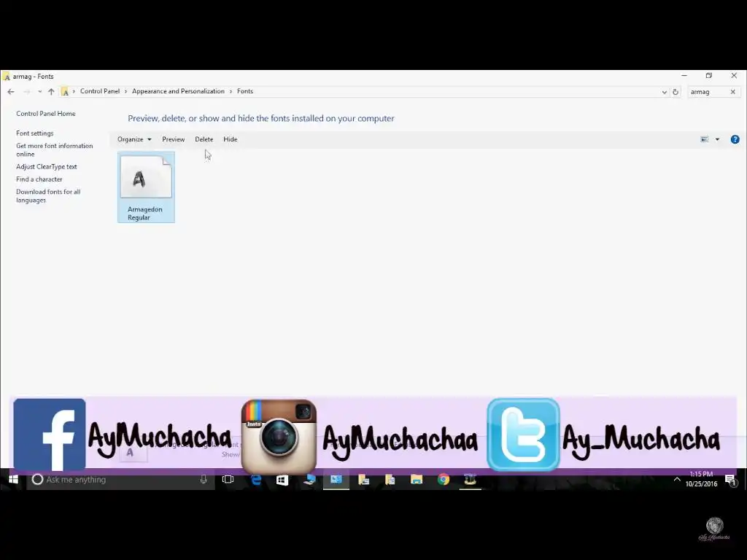Image resolution: width=747 pixels, height=560 pixels.
Task: Click Fonts breadcrumb segment
Action: [245, 91]
